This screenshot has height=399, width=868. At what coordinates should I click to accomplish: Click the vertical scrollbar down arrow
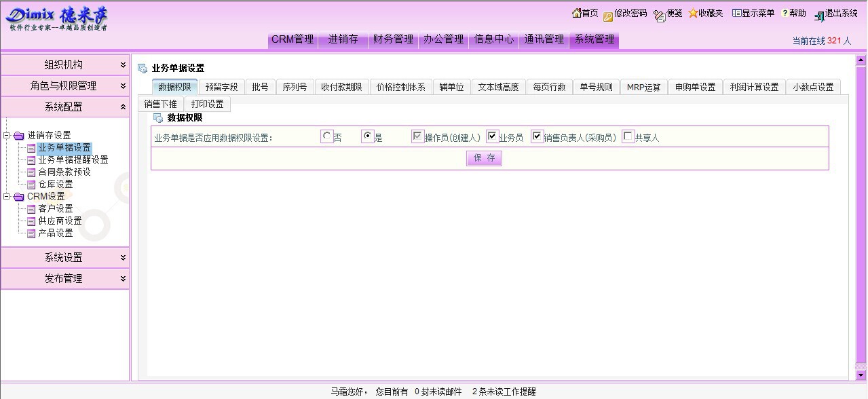click(x=861, y=375)
